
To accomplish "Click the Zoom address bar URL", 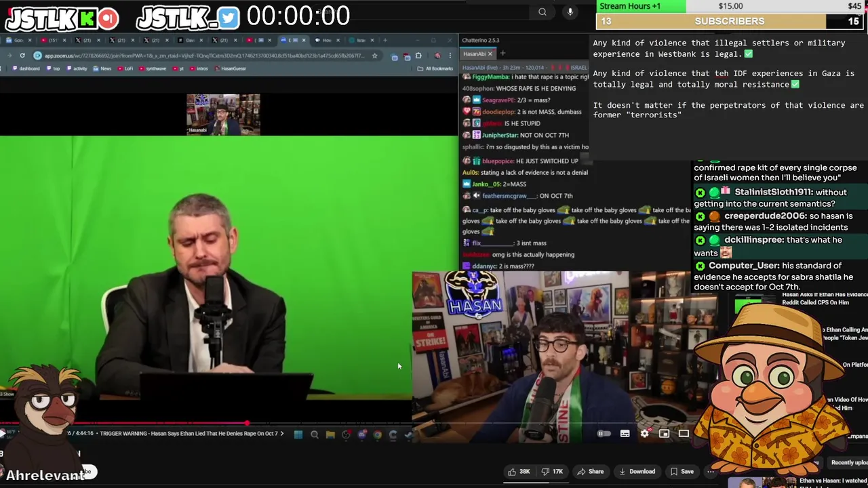I will click(x=203, y=56).
